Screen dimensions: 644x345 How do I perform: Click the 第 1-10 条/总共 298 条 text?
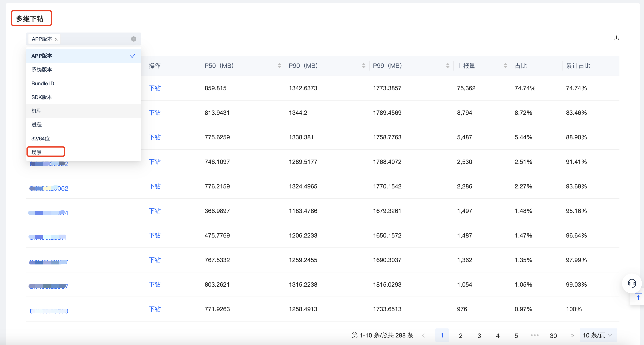(x=383, y=335)
